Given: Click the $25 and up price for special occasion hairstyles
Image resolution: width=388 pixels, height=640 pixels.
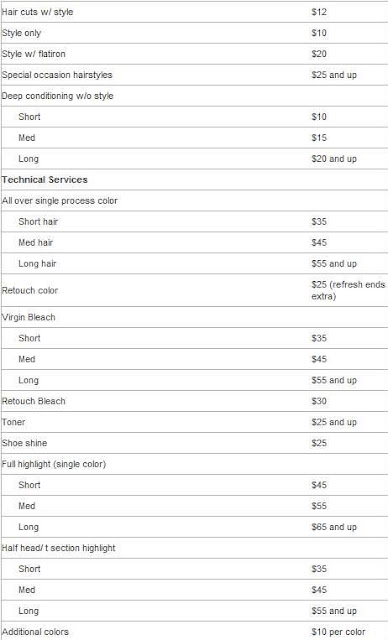Looking at the screenshot, I should 334,75.
